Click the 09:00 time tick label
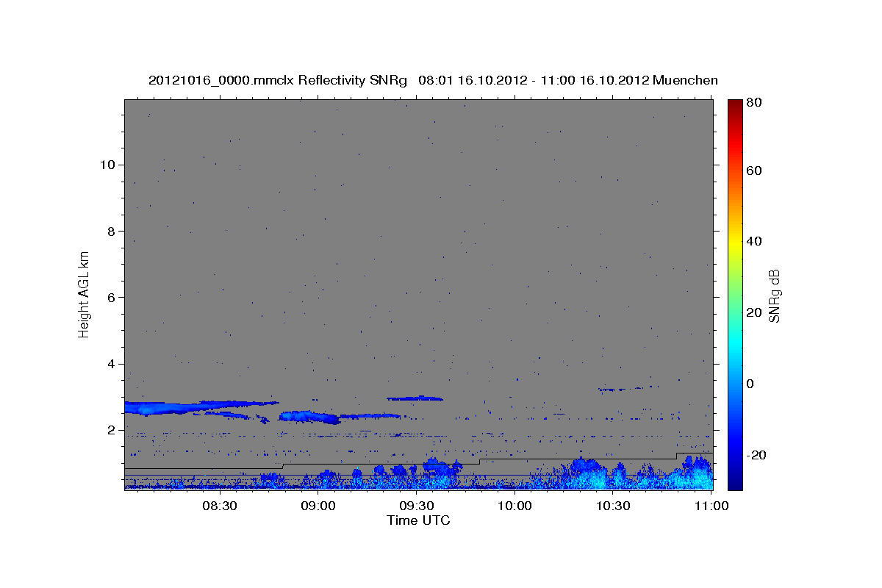The height and width of the screenshot is (588, 882). click(318, 506)
